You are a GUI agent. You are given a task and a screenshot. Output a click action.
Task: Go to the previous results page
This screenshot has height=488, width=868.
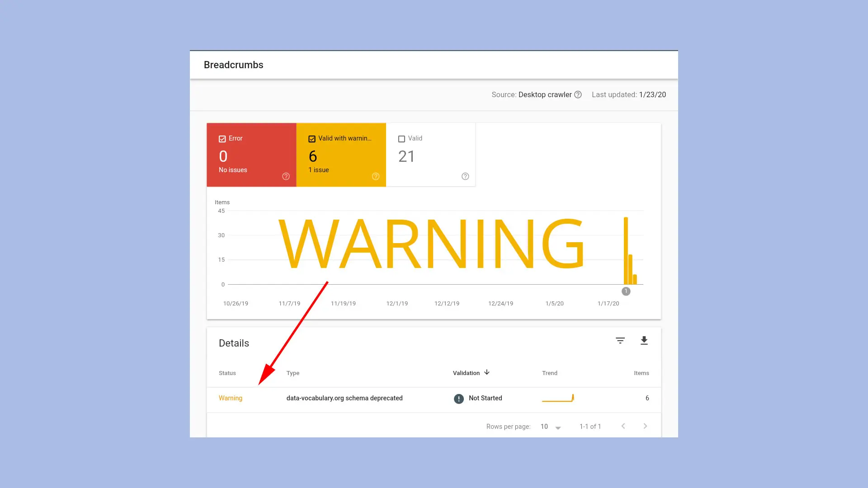623,426
